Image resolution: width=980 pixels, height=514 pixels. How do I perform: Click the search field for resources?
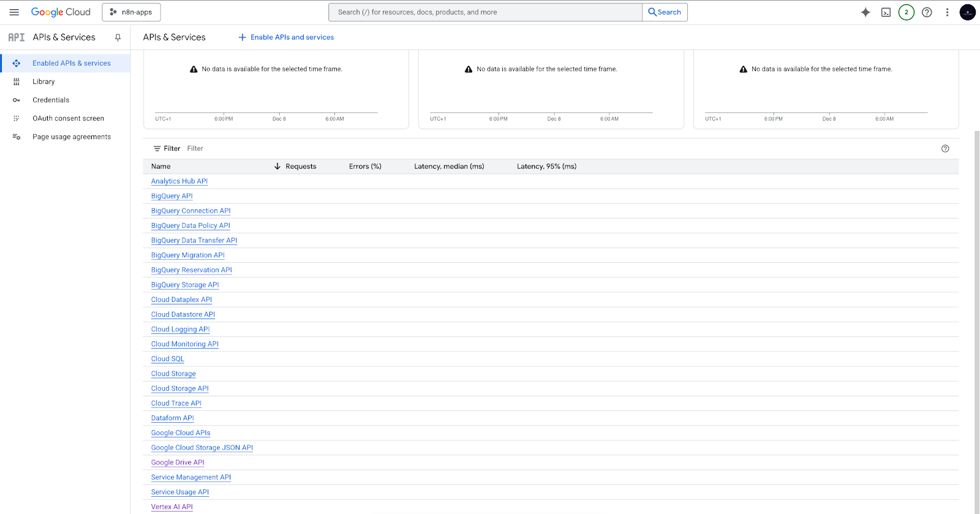tap(485, 12)
